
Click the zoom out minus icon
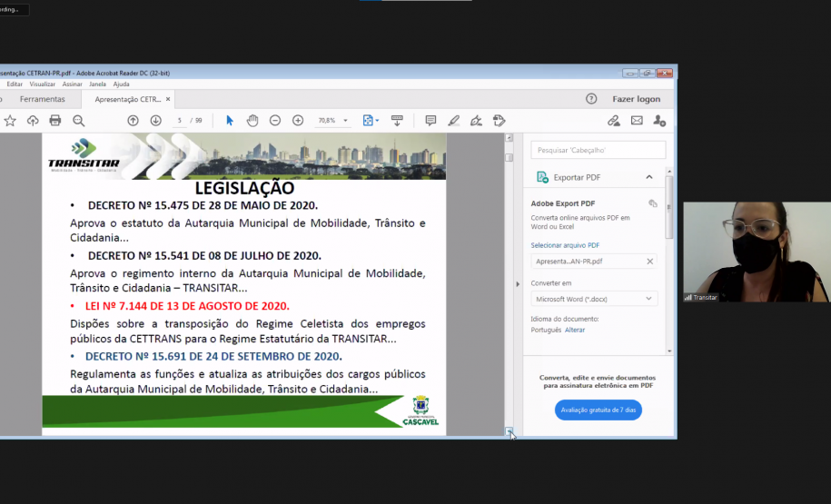pos(275,121)
